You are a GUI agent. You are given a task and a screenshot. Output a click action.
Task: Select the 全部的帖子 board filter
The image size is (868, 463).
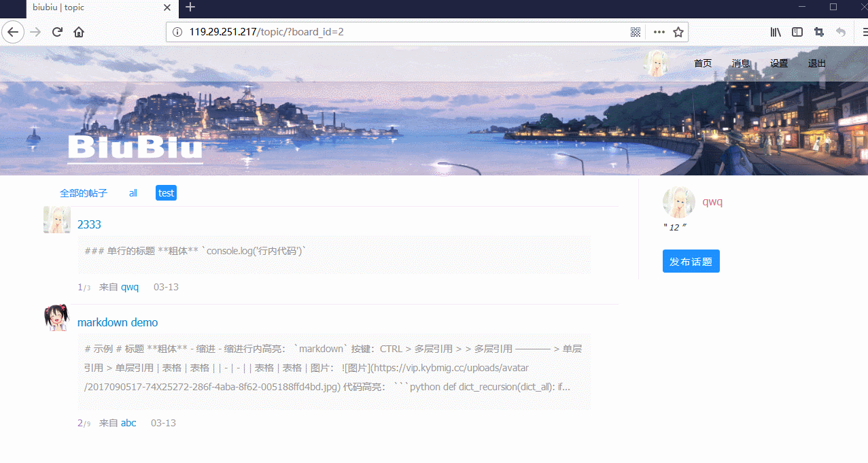pos(84,193)
